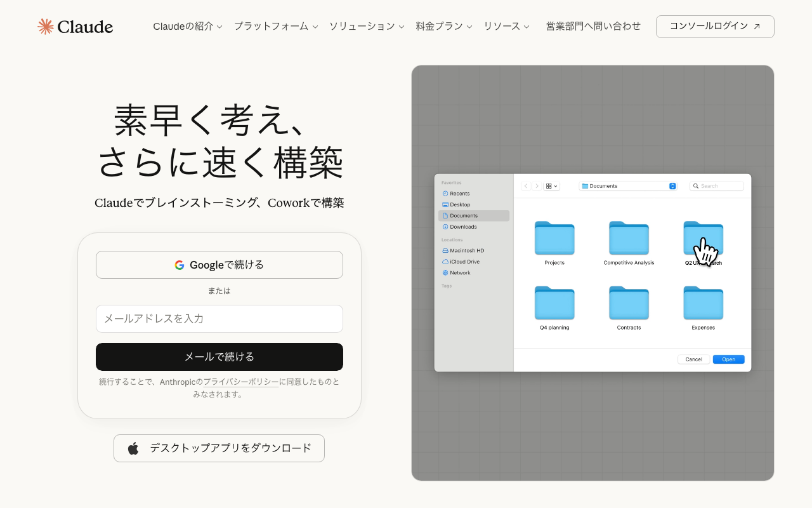This screenshot has height=508, width=812.
Task: Click the コンソールログイン button
Action: pos(715,27)
